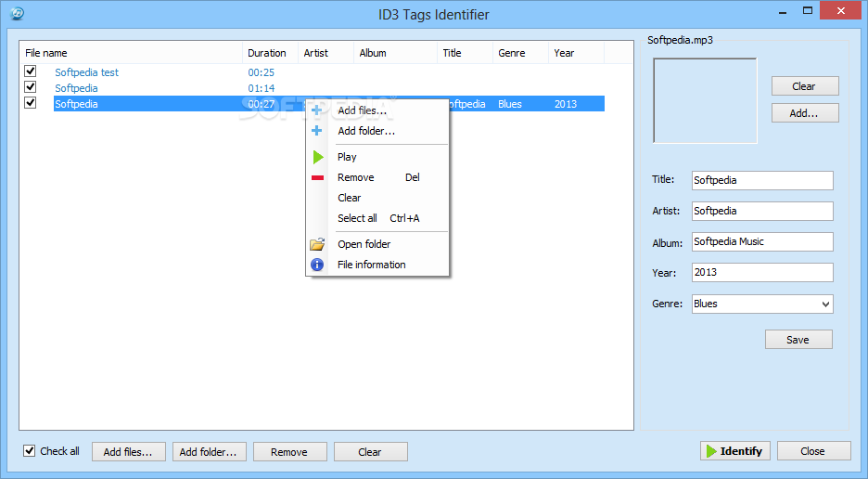This screenshot has width=868, height=479.
Task: Click into the Album field showing Softpedia Music
Action: (762, 241)
